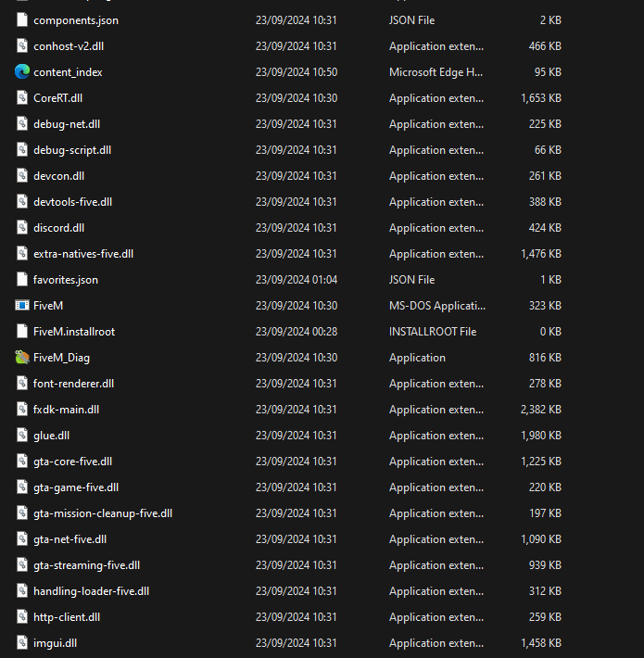Image resolution: width=644 pixels, height=658 pixels.
Task: Click the FiveM_Diag snail application icon
Action: pyautogui.click(x=22, y=358)
